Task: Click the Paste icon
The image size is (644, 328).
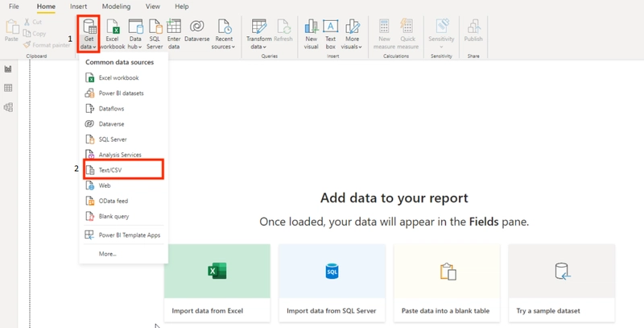Action: tap(11, 31)
